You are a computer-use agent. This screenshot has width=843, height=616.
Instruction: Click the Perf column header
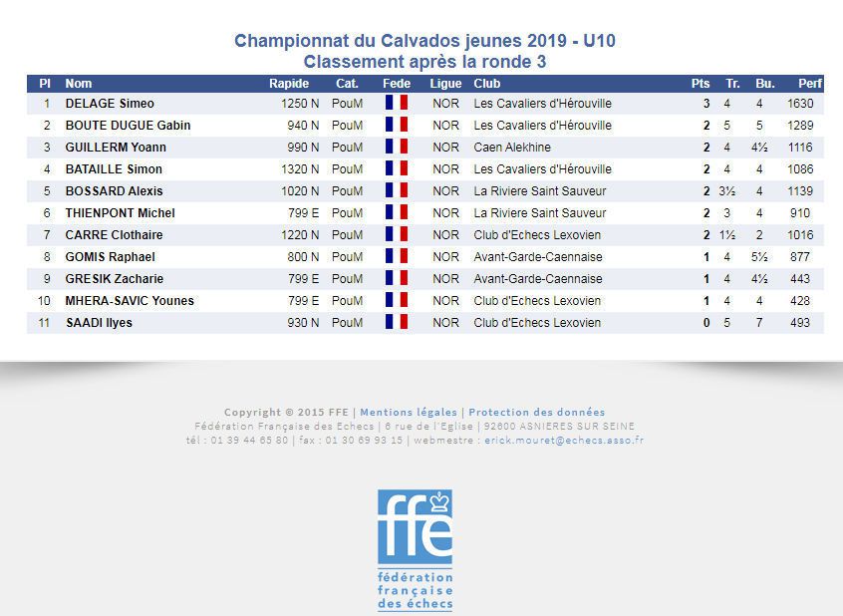coord(810,84)
